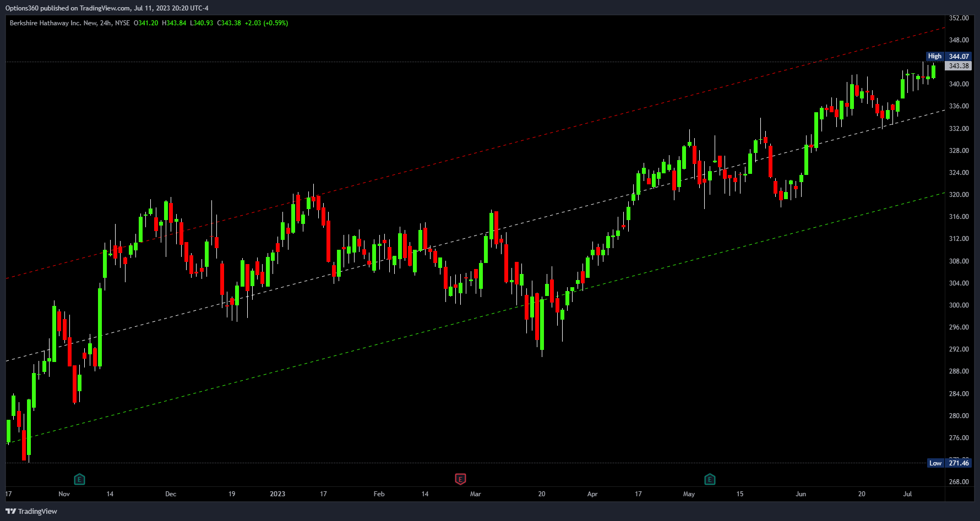Click the closing price value C343.38
Viewport: 980px width, 521px height.
(x=229, y=23)
